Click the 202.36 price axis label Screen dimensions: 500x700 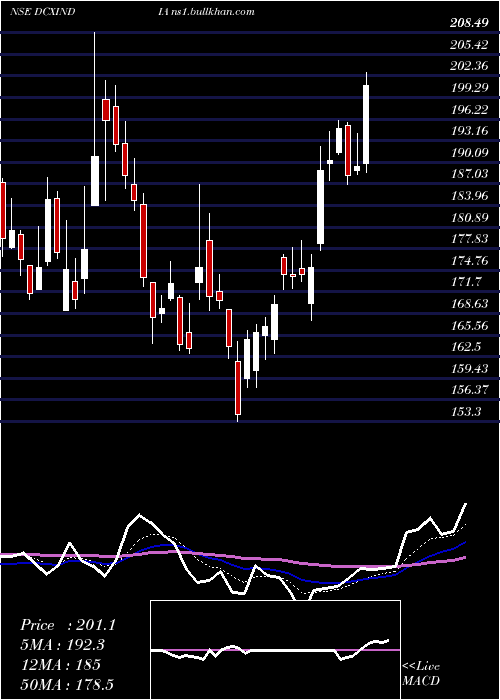[x=469, y=66]
